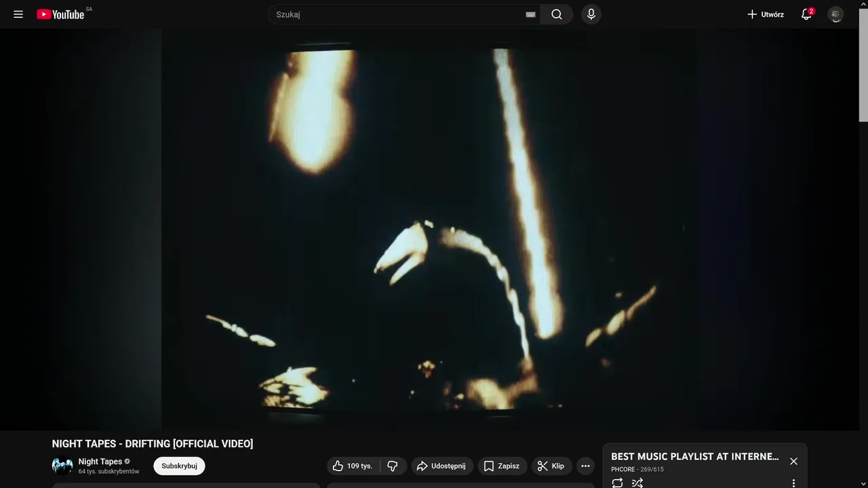Open the on-screen keyboard icon in search
The height and width of the screenshot is (488, 868).
[530, 14]
